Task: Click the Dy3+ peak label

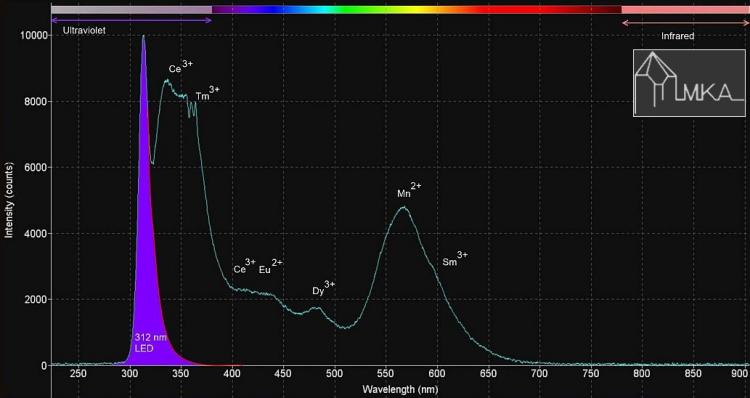Action: [x=324, y=288]
